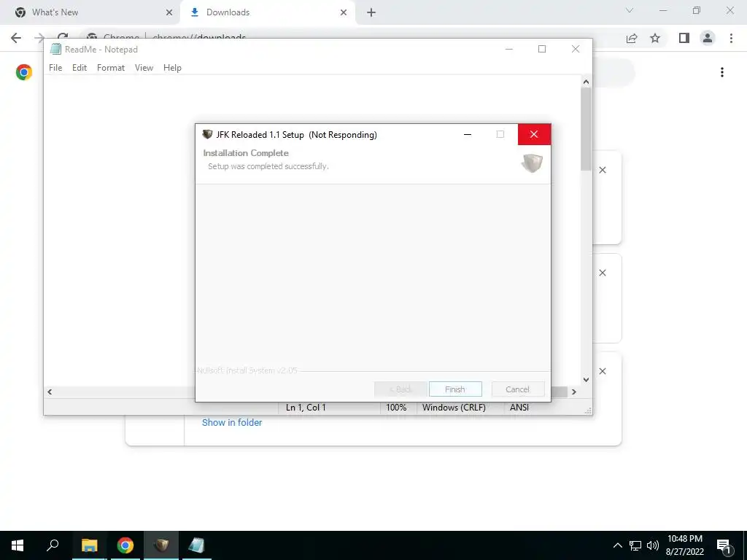Minimize the ReadMe Notepad window
Image resolution: width=747 pixels, height=560 pixels.
tap(508, 49)
